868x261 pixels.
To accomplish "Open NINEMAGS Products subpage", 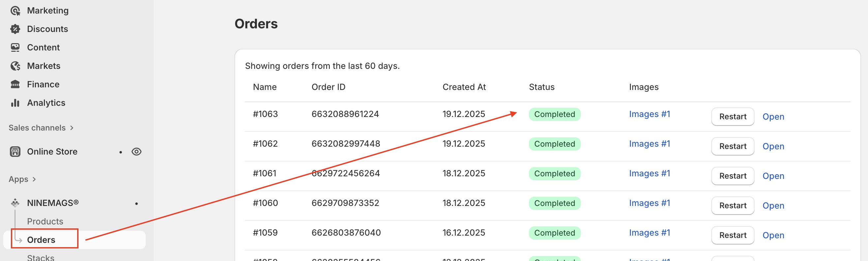I will [x=45, y=221].
